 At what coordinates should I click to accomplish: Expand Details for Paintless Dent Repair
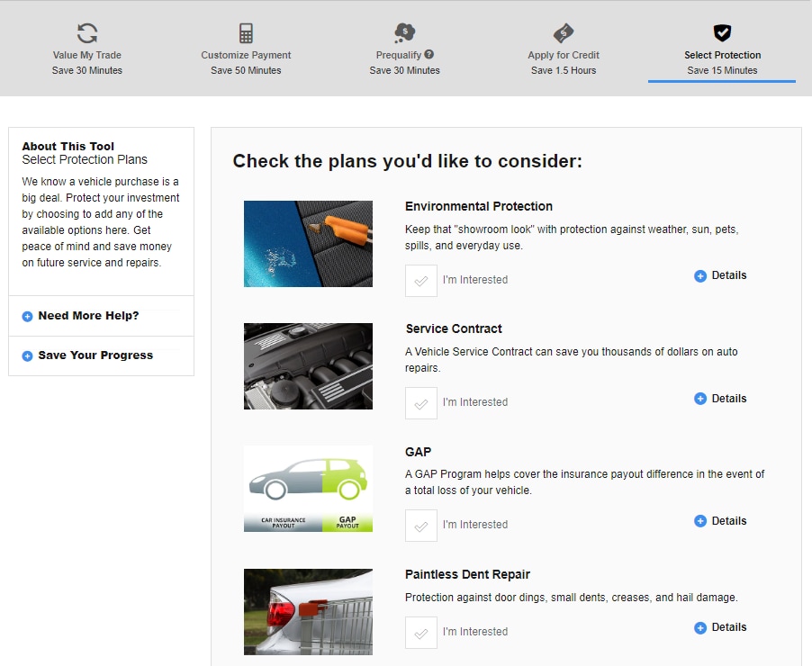[x=720, y=627]
